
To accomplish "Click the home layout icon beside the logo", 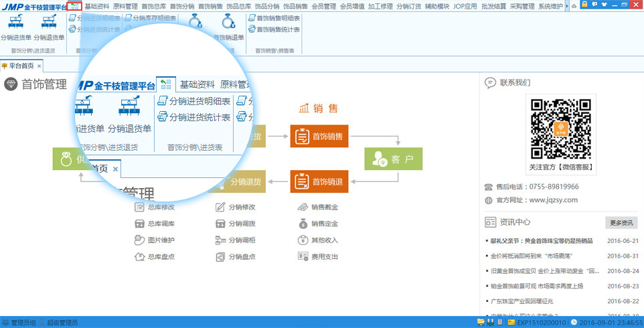I will [74, 6].
